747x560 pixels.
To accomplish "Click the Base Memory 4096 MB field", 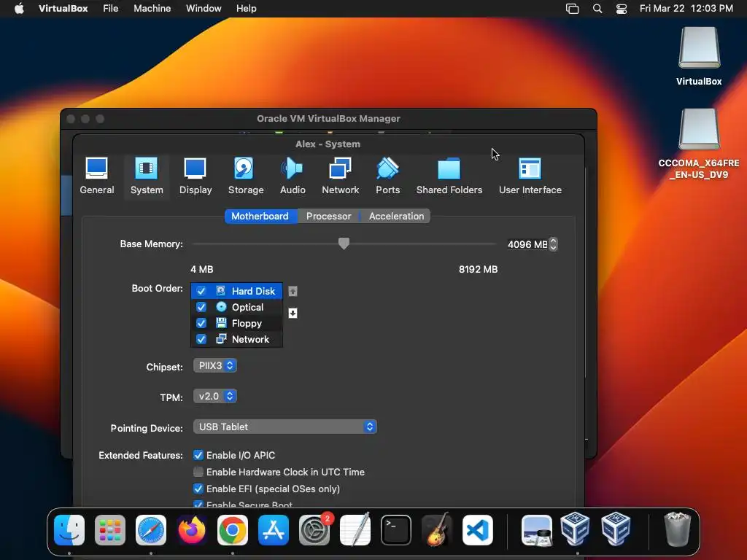I will coord(527,244).
